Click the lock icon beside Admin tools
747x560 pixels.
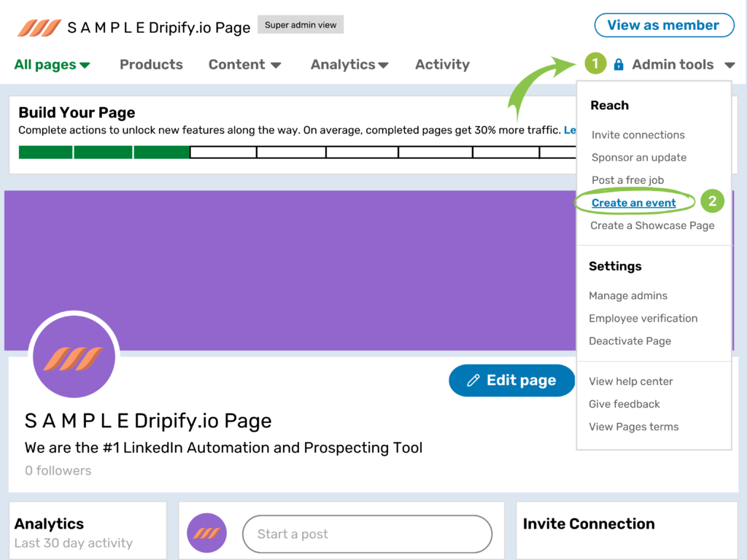(x=617, y=64)
